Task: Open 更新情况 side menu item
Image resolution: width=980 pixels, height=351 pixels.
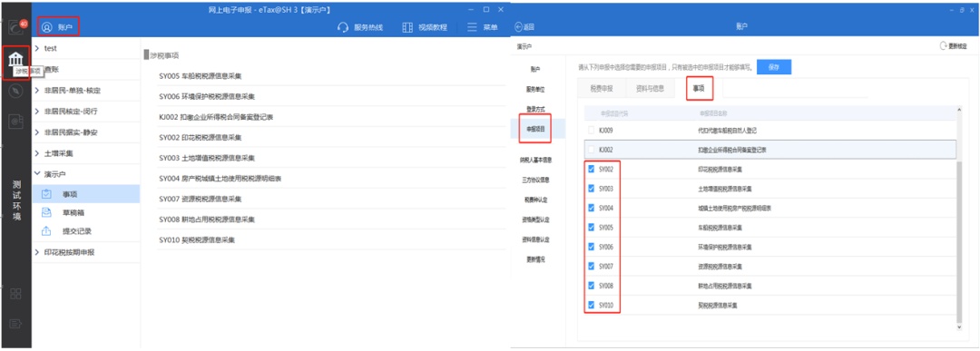Action: coord(535,259)
